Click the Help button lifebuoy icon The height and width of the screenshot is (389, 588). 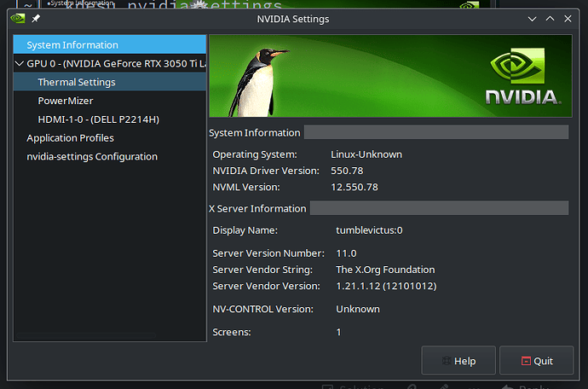(x=447, y=361)
